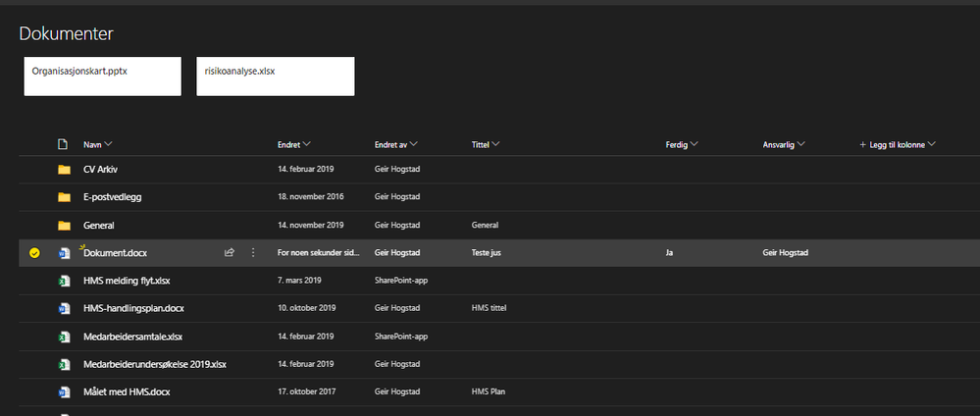Open Medarbeidersamtale.xlsx file
Viewport: 980px width, 416px height.
[132, 337]
